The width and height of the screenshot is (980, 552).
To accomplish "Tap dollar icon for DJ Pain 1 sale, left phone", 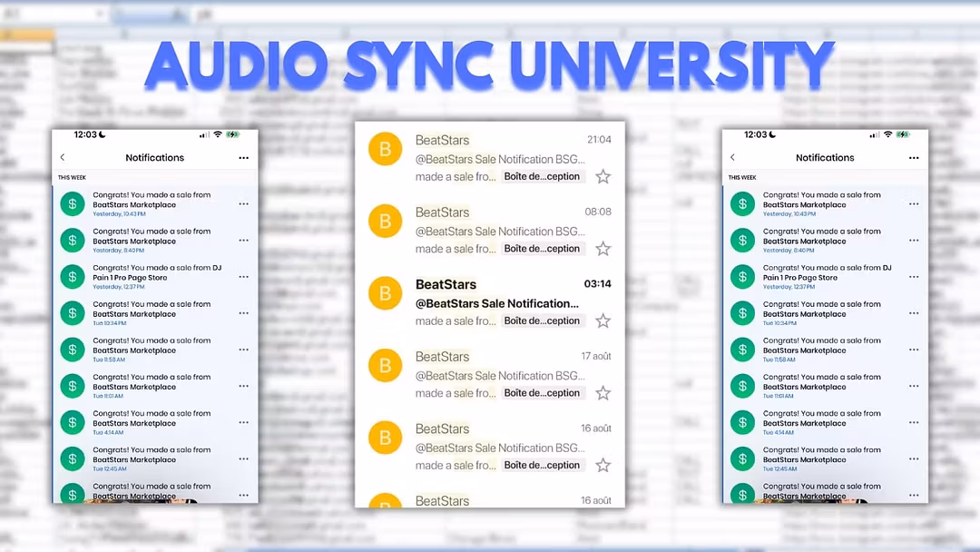I will point(73,277).
